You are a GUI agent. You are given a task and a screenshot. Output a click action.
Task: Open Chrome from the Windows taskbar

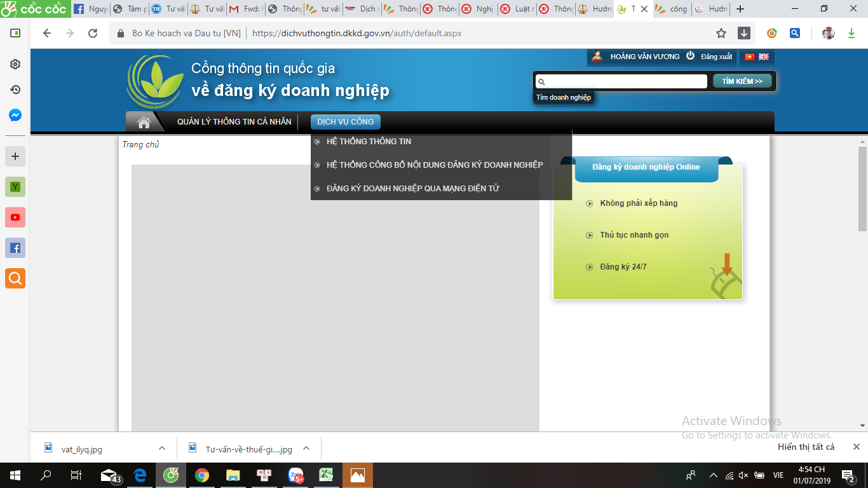point(202,475)
